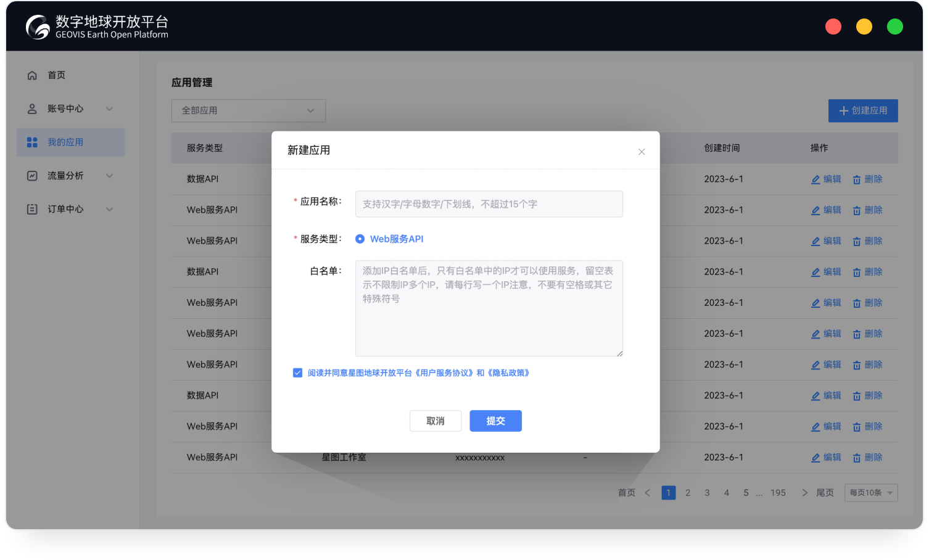Image resolution: width=929 pixels, height=560 pixels.
Task: Click the trash icon in the fourth table row
Action: click(x=857, y=273)
